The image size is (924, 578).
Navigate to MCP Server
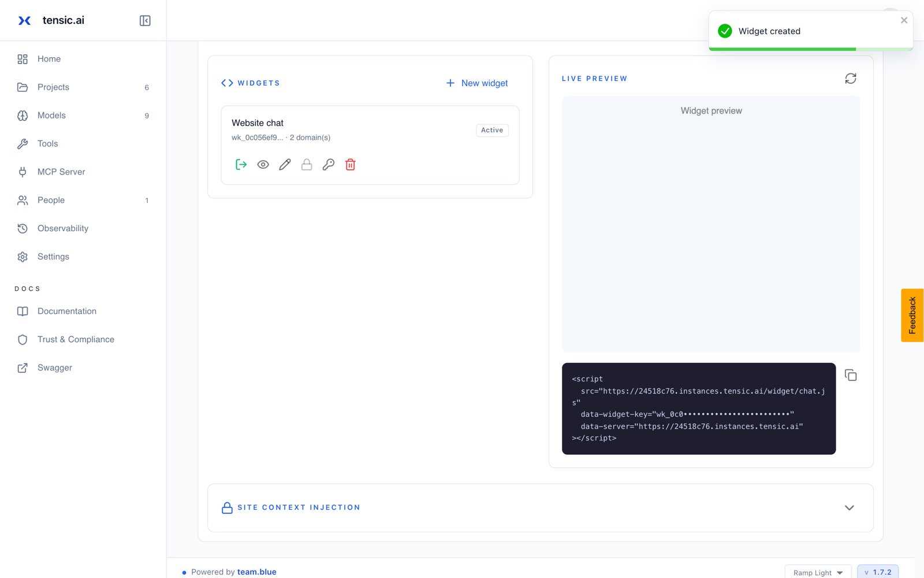pyautogui.click(x=83, y=172)
